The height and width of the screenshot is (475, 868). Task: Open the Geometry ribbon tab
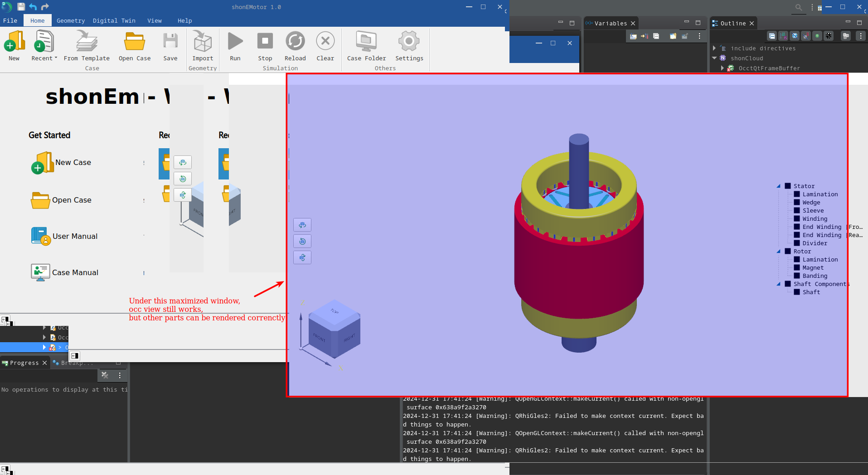point(70,20)
